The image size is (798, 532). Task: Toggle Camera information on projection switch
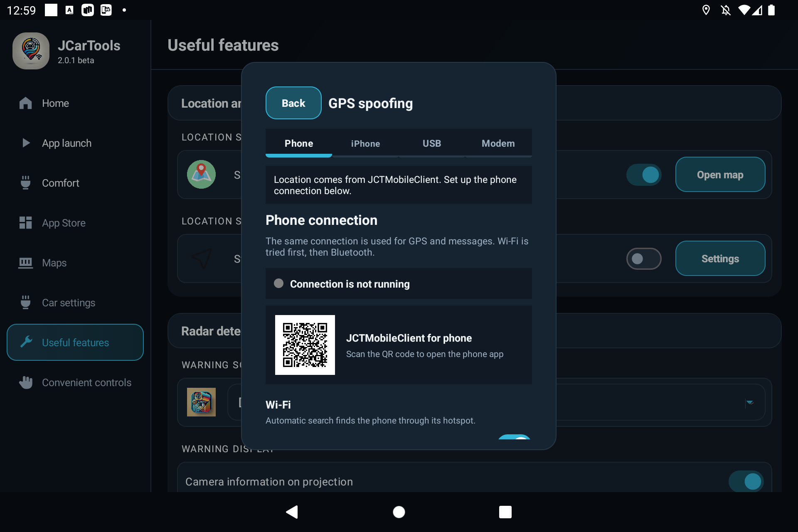(746, 481)
